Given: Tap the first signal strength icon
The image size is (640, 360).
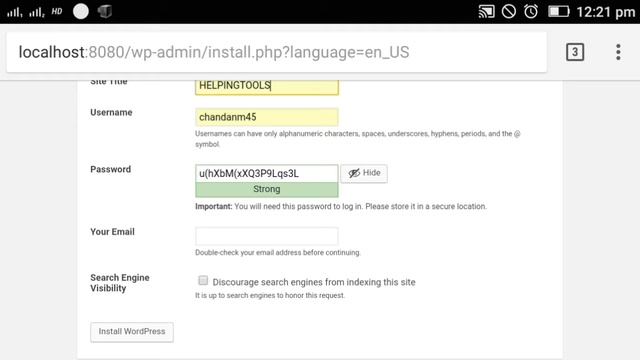Looking at the screenshot, I should (14, 12).
